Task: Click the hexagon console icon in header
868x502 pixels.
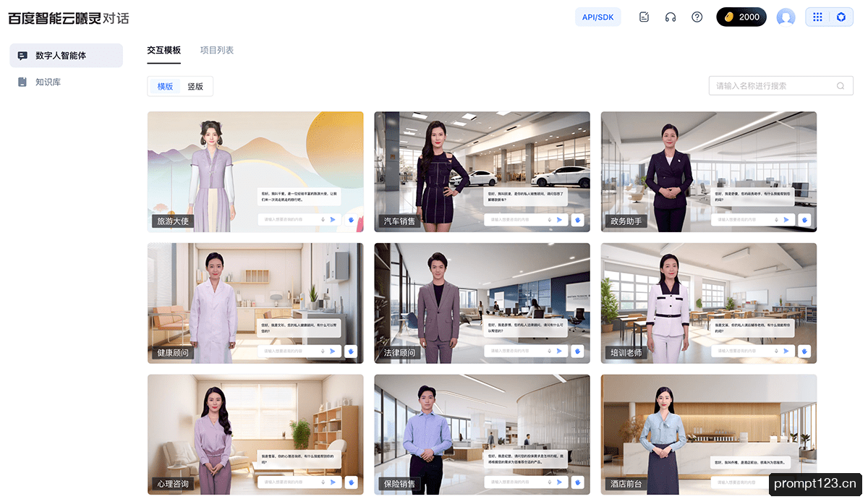Action: 841,17
